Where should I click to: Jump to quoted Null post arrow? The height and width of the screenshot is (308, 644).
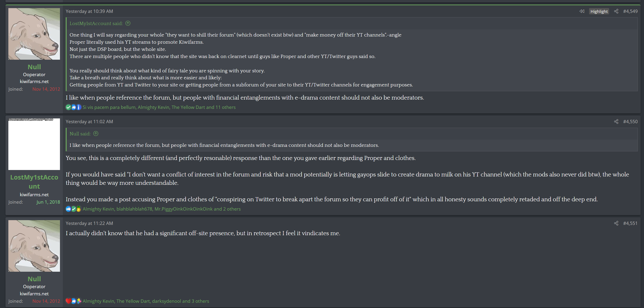96,134
